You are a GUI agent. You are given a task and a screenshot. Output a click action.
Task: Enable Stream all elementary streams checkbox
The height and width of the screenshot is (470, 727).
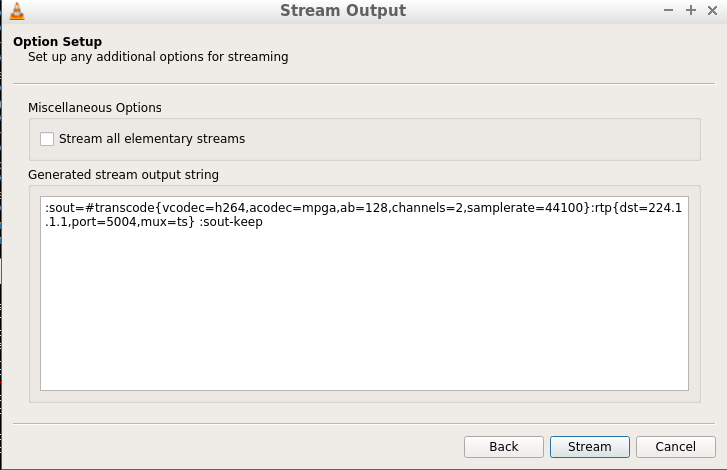click(x=47, y=139)
